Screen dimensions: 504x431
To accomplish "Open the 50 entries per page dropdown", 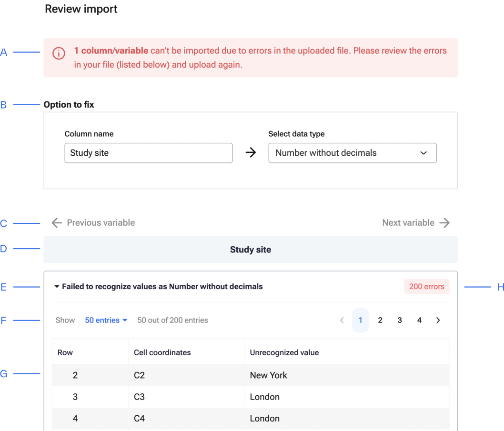I will [106, 321].
